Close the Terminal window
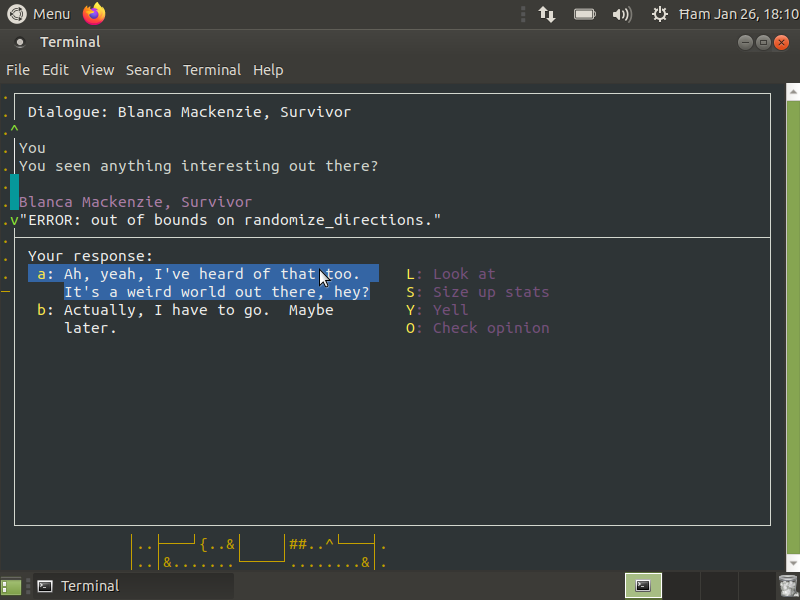This screenshot has height=600, width=800. 781,42
